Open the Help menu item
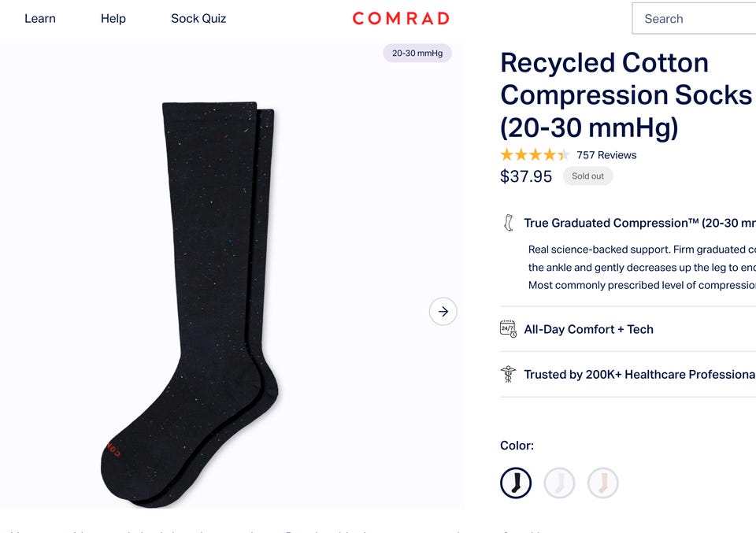 click(113, 19)
